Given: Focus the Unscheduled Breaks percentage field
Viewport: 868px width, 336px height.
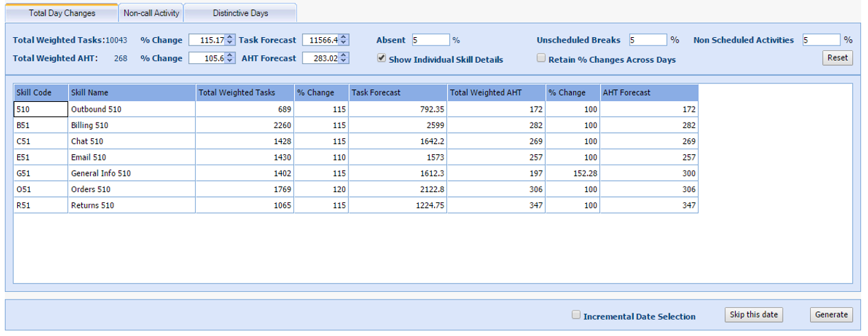Looking at the screenshot, I should [648, 40].
